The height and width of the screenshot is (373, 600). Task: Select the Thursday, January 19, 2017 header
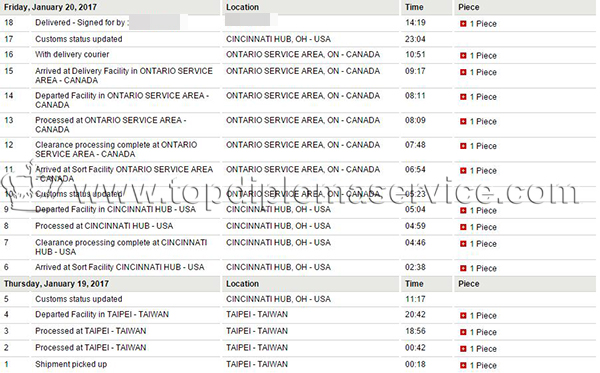pos(56,284)
